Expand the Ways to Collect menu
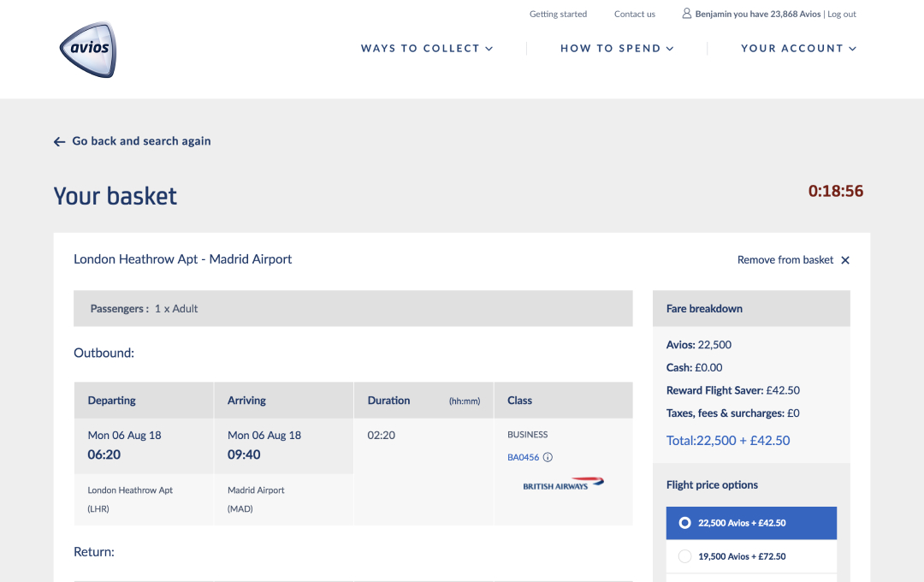 (427, 49)
